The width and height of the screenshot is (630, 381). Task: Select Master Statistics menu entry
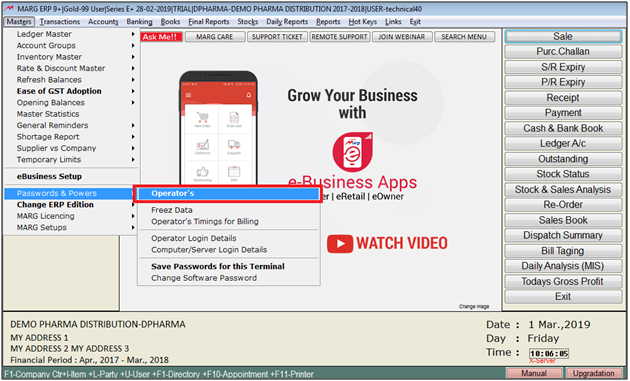72,114
